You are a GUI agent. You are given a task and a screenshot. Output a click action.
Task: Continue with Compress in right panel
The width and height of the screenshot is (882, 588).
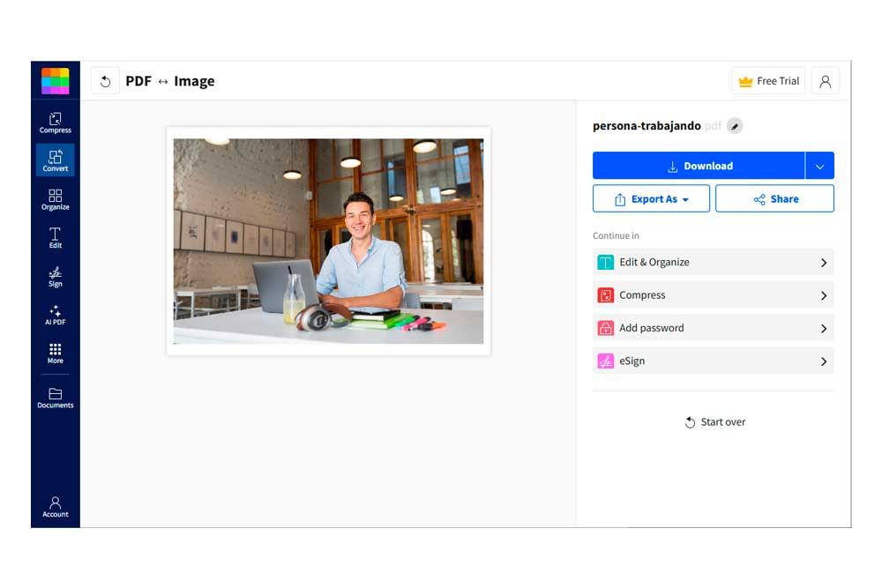713,295
